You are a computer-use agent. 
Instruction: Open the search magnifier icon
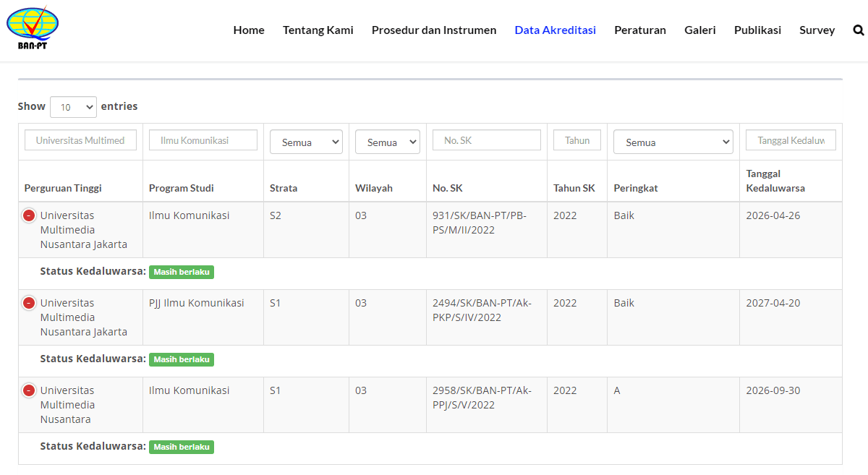pos(859,30)
